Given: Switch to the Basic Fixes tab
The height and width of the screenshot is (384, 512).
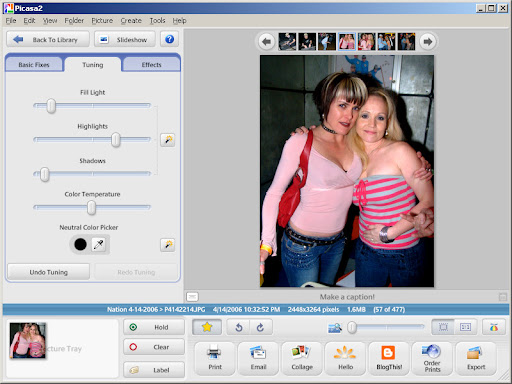Looking at the screenshot, I should pos(34,65).
